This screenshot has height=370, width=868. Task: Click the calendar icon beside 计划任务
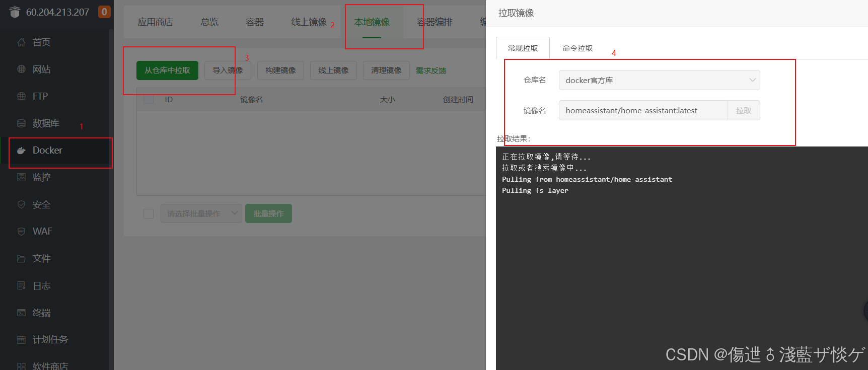[21, 340]
